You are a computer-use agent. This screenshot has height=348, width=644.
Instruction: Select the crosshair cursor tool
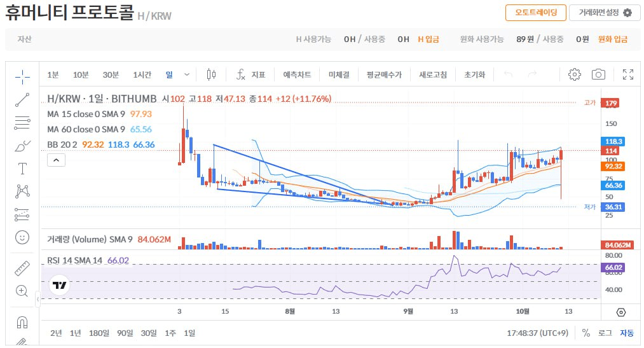tap(22, 78)
